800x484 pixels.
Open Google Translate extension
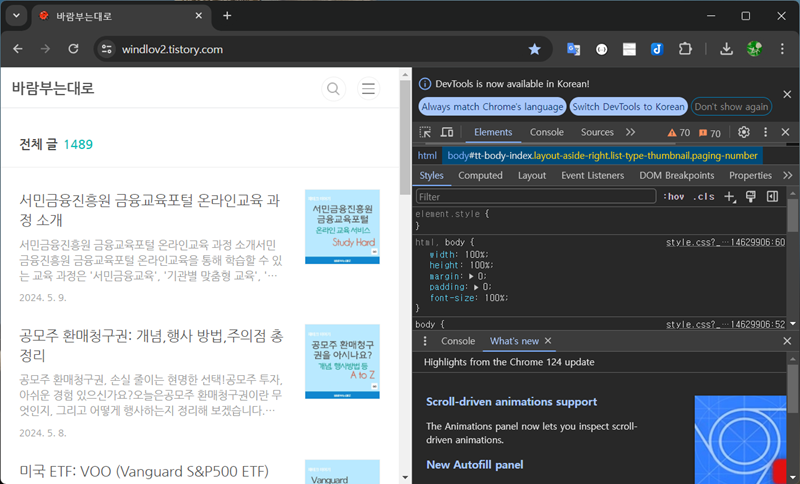coord(573,49)
